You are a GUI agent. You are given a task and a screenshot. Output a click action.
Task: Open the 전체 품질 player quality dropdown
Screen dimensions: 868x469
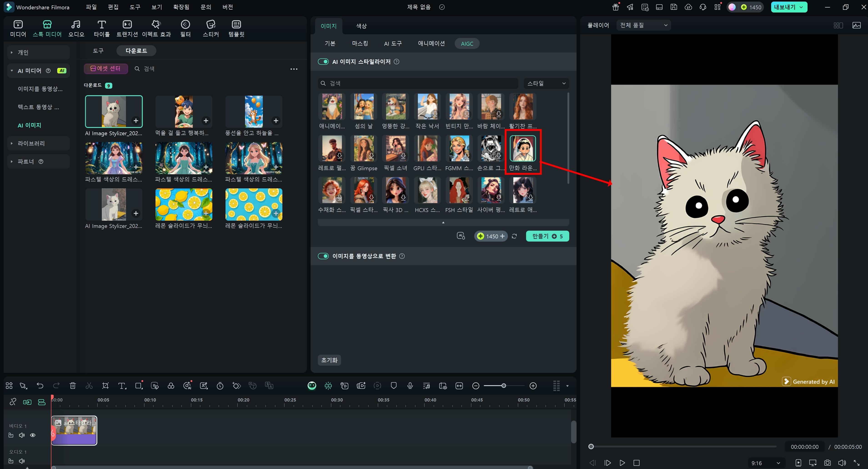(x=643, y=25)
